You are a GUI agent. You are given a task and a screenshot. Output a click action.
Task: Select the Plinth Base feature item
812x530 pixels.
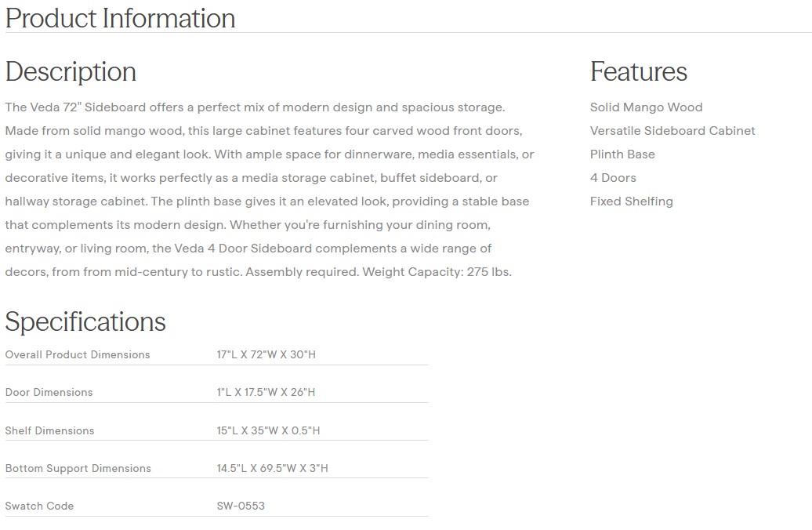(x=622, y=154)
